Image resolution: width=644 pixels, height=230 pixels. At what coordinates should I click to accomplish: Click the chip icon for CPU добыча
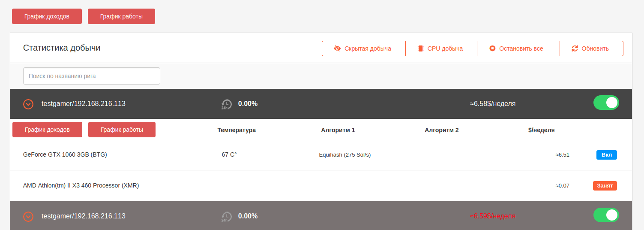click(x=420, y=48)
